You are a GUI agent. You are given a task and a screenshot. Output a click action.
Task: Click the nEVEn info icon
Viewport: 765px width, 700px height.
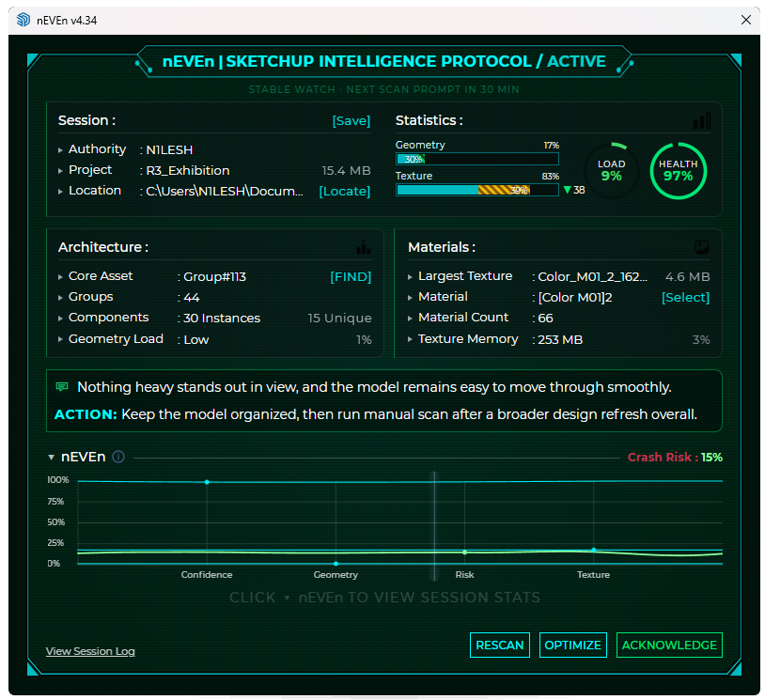118,457
